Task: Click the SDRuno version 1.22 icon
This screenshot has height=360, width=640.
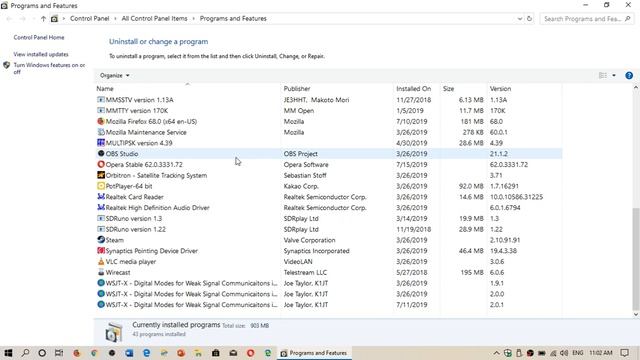Action: pyautogui.click(x=101, y=229)
